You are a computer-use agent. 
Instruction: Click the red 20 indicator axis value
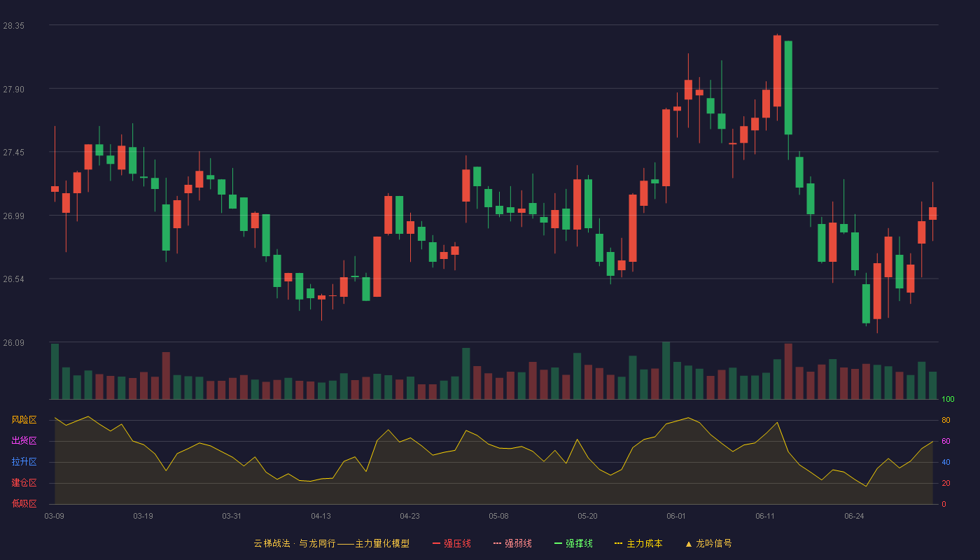[x=946, y=483]
